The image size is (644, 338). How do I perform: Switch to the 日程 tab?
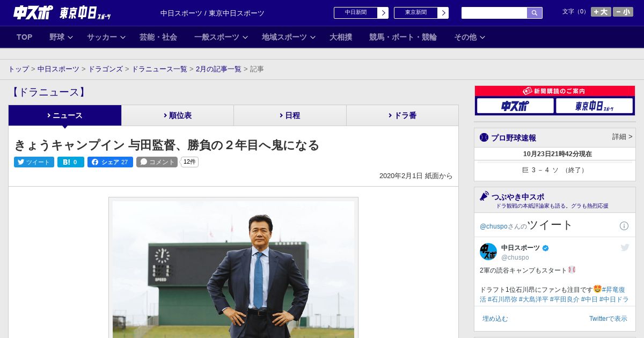[x=290, y=115]
